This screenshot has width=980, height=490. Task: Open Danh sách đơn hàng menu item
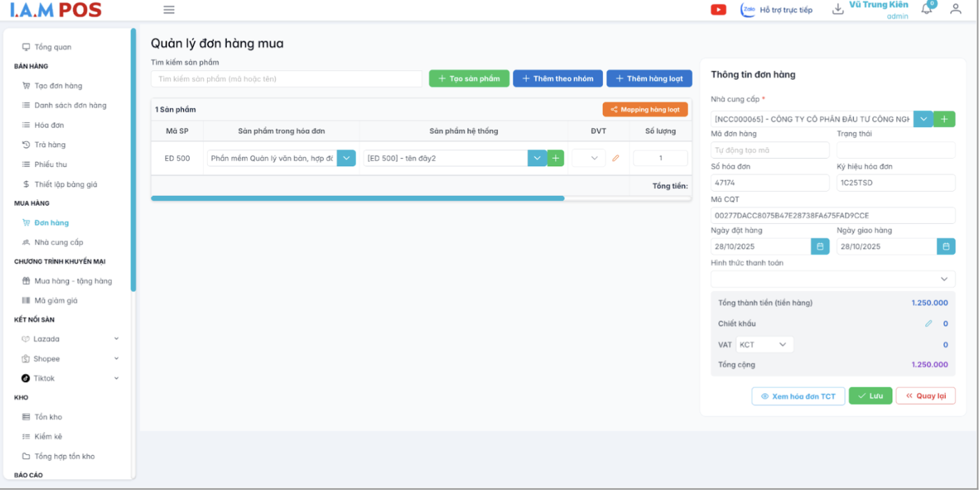pos(70,105)
